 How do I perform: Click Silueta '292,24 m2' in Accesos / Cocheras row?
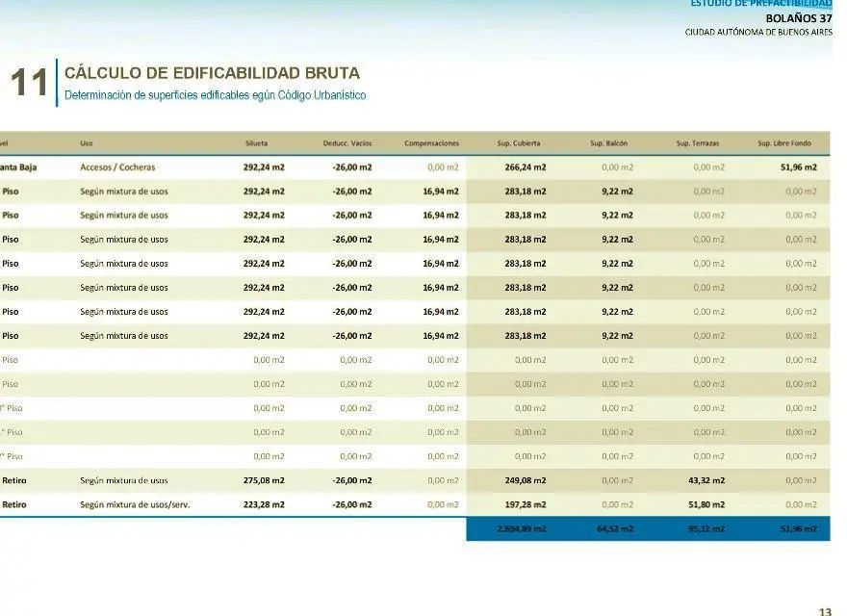pos(264,167)
